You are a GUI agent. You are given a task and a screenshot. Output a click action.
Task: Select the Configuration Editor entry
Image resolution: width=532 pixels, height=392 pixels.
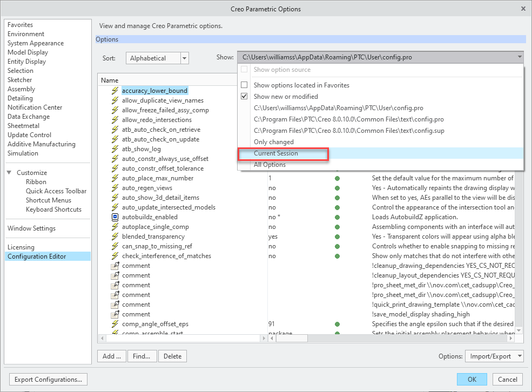click(x=48, y=256)
